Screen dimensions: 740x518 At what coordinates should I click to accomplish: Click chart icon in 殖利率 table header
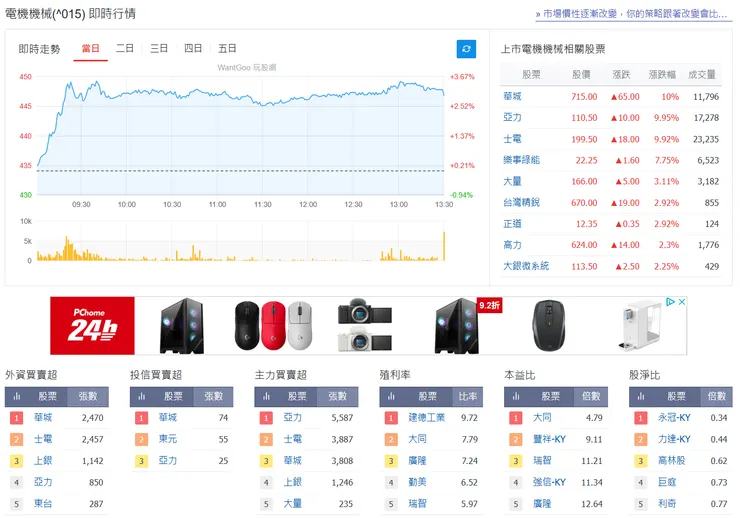[x=391, y=396]
